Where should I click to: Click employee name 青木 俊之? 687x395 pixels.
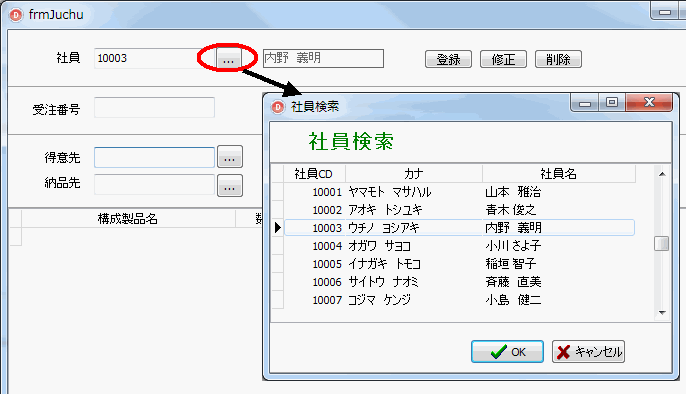(x=511, y=210)
